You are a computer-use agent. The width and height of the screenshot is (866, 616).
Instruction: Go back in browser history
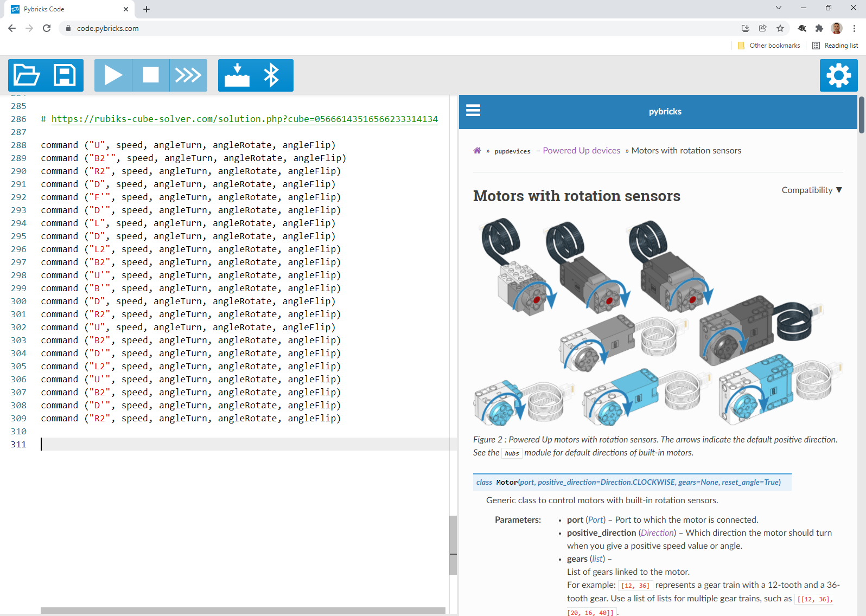click(12, 28)
